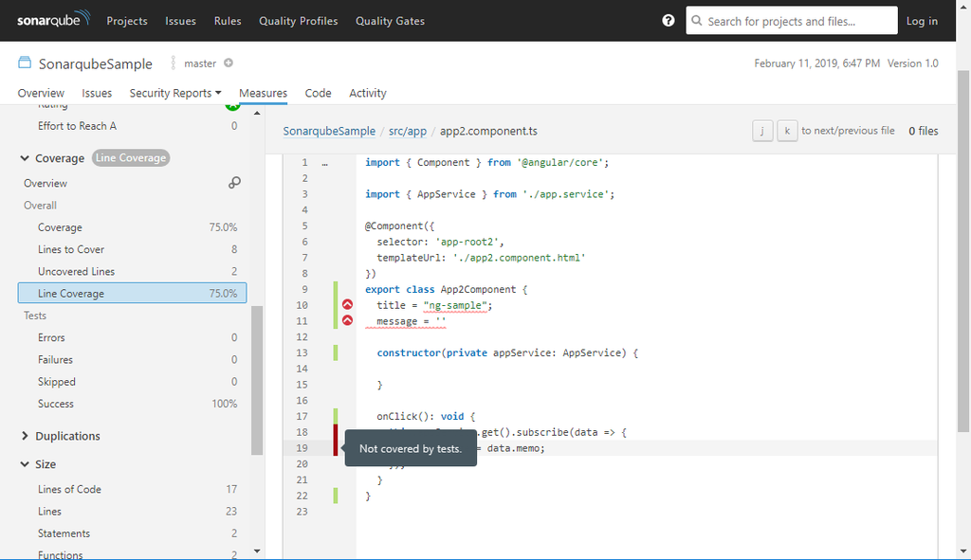The width and height of the screenshot is (971, 560).
Task: Click the page vertical scrollbar thumb
Action: pos(963,250)
